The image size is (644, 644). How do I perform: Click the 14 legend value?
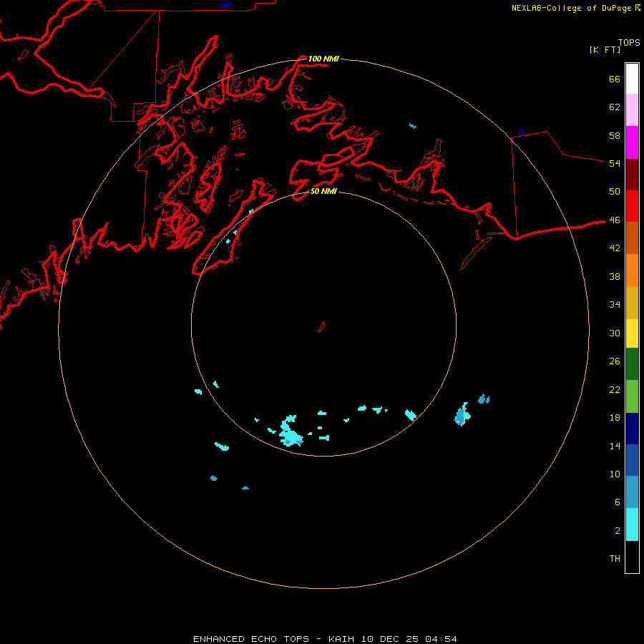pos(615,446)
